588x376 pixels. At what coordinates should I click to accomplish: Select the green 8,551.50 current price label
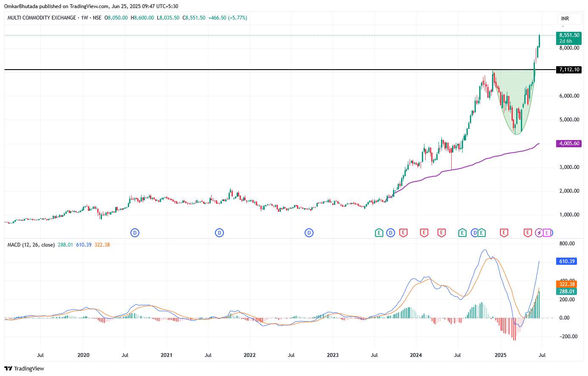coord(569,35)
